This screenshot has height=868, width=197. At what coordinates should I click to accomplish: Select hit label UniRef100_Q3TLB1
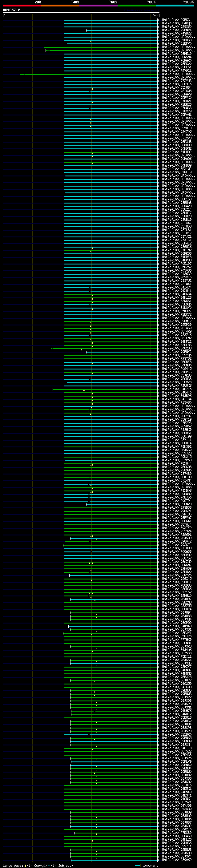177,230
